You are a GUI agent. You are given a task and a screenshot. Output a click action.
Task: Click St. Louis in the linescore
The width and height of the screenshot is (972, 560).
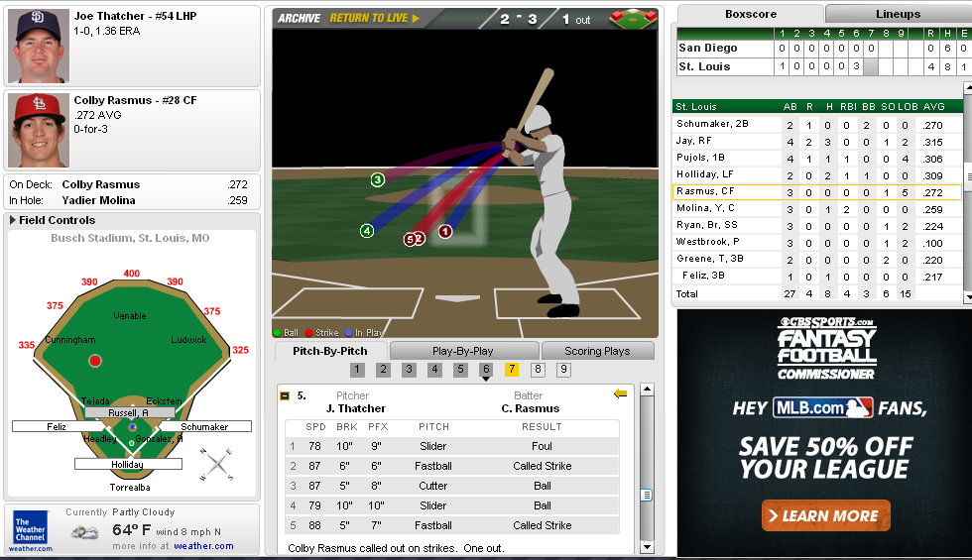pos(704,66)
